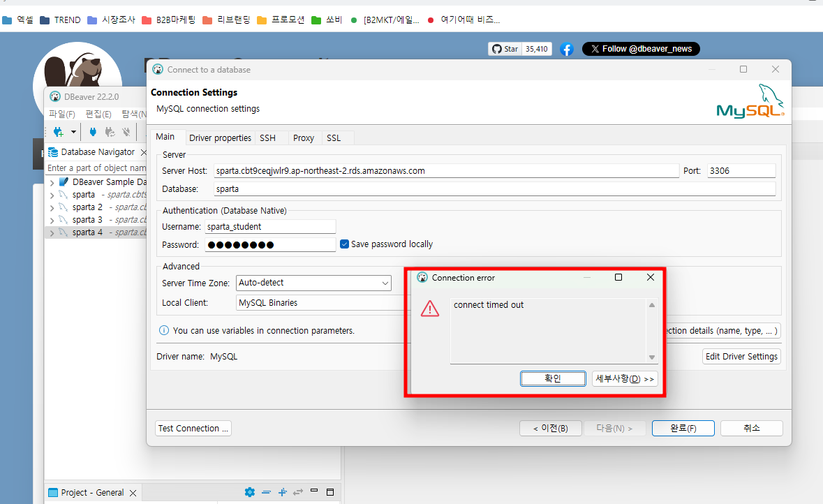Click the GitHub Star button

(x=505, y=49)
